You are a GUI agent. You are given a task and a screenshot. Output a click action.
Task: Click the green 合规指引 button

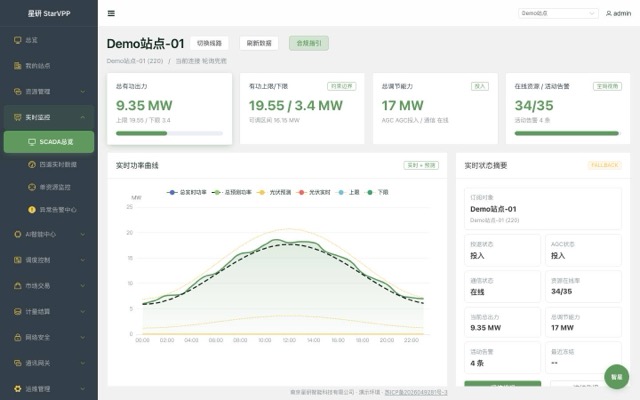(309, 43)
